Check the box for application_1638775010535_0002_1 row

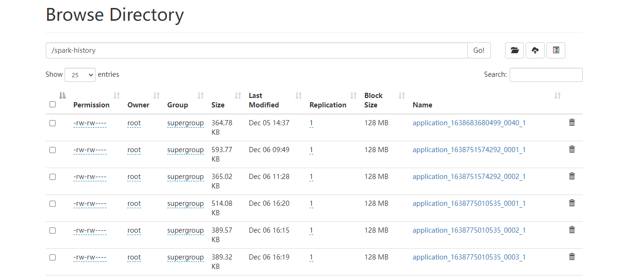coord(52,230)
